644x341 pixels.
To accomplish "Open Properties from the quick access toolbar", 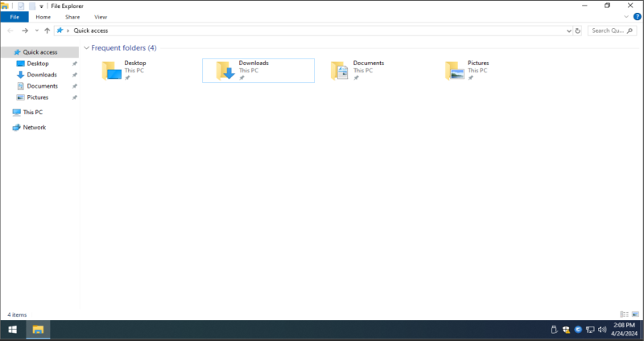I will (x=21, y=6).
